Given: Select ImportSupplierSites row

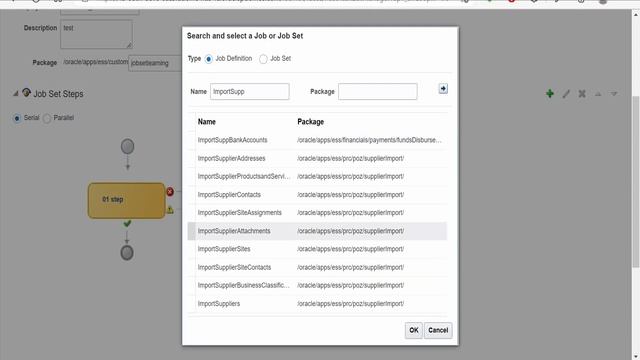Looking at the screenshot, I should click(317, 249).
